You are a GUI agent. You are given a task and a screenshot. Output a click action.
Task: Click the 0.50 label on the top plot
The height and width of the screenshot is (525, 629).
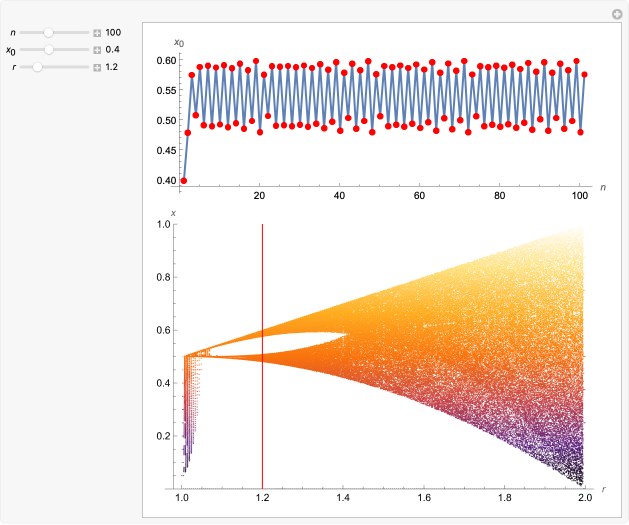pos(166,121)
